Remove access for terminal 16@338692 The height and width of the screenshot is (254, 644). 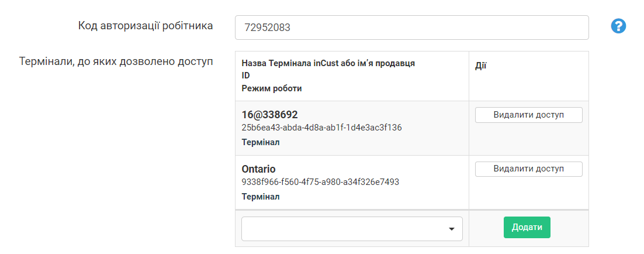[x=528, y=115]
